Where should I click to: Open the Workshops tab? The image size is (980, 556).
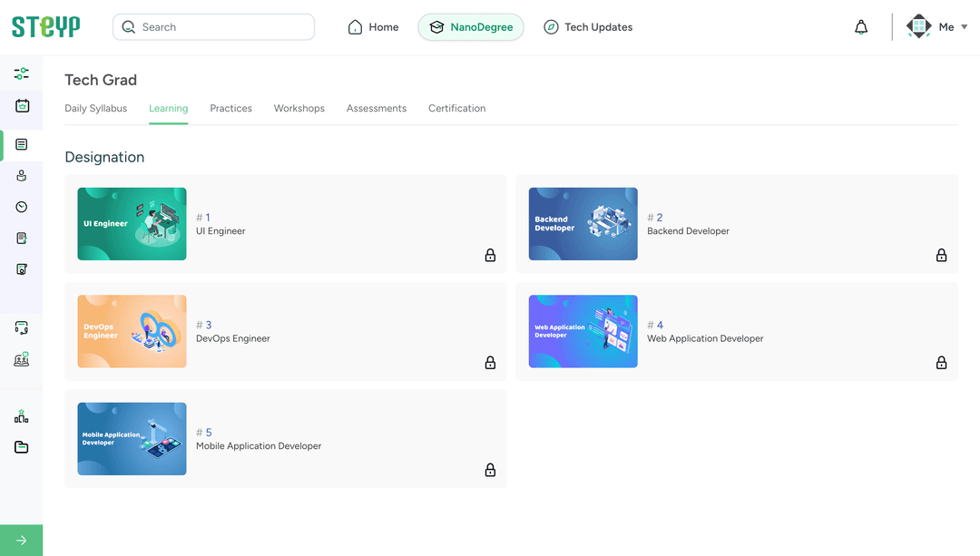[x=299, y=108]
